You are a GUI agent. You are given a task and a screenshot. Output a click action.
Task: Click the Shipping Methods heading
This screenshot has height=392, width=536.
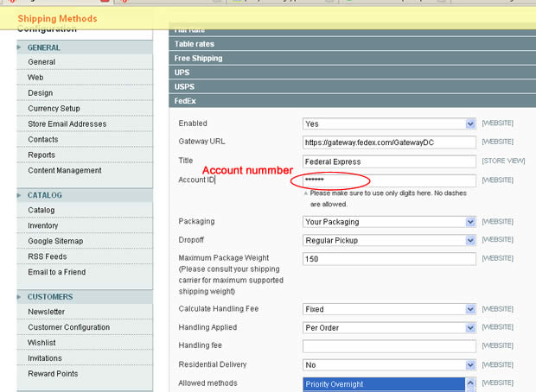pos(57,18)
